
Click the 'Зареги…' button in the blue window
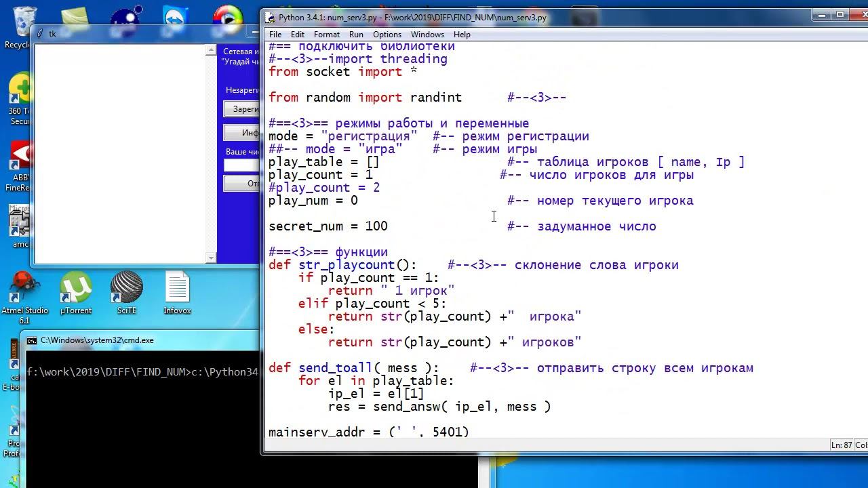point(242,109)
